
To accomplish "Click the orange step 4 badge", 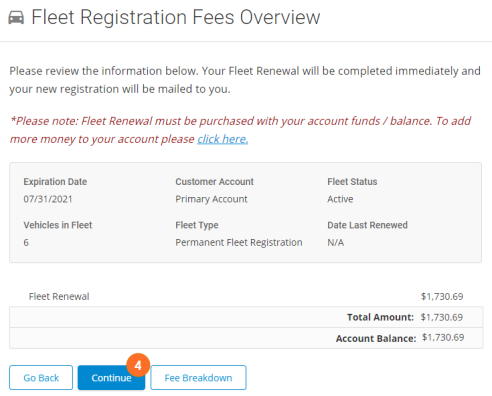I will 138,365.
